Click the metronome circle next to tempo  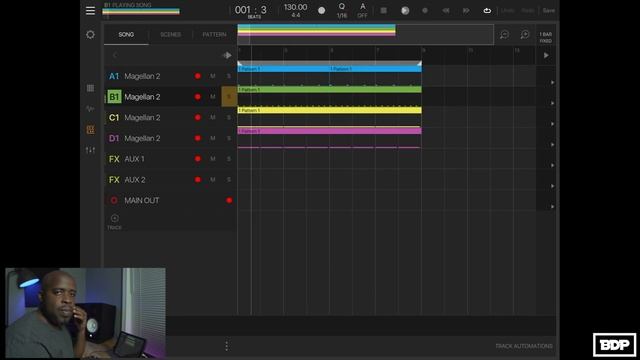(322, 11)
